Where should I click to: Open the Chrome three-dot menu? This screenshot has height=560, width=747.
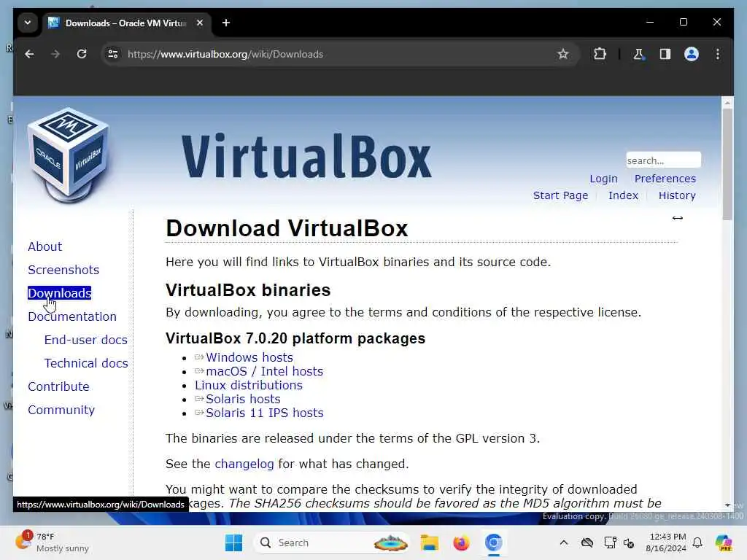click(x=718, y=54)
